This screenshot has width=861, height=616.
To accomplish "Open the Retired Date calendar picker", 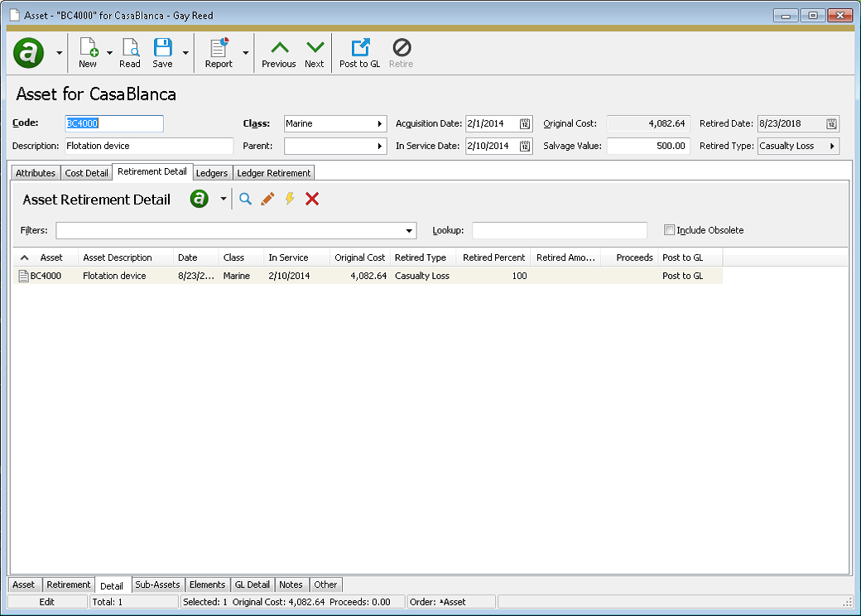I will (x=835, y=123).
